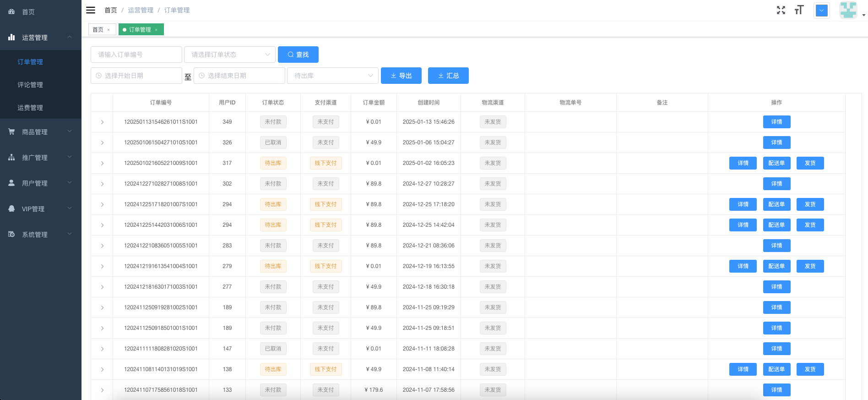
Task: Click the 查找 search button
Action: (298, 55)
